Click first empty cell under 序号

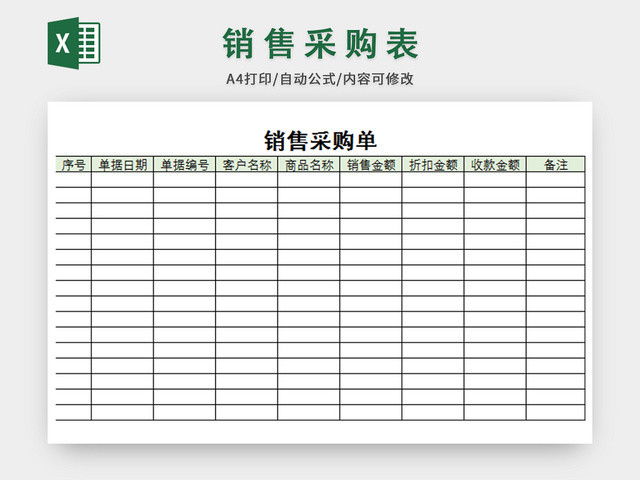[x=73, y=180]
